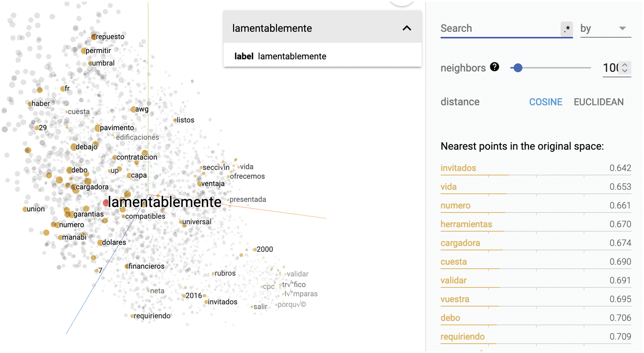The height and width of the screenshot is (353, 644).
Task: Select EUCLIDEAN distance metric
Action: pos(598,102)
